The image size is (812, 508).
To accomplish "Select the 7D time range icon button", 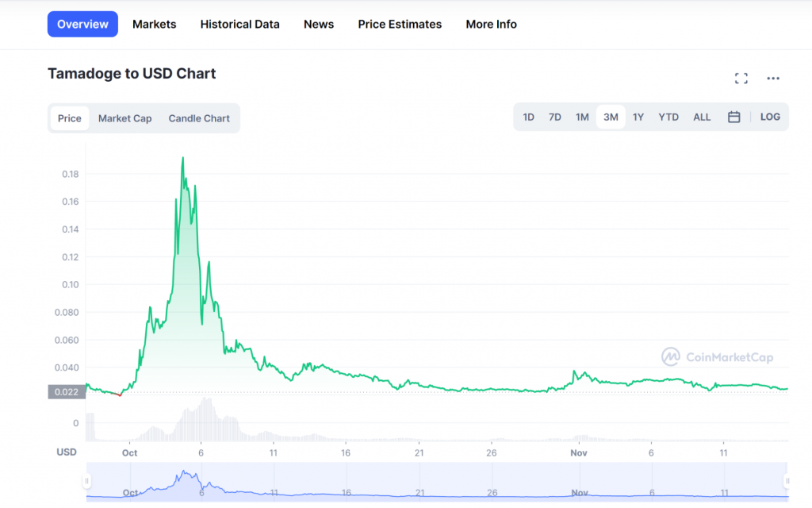I will 554,116.
